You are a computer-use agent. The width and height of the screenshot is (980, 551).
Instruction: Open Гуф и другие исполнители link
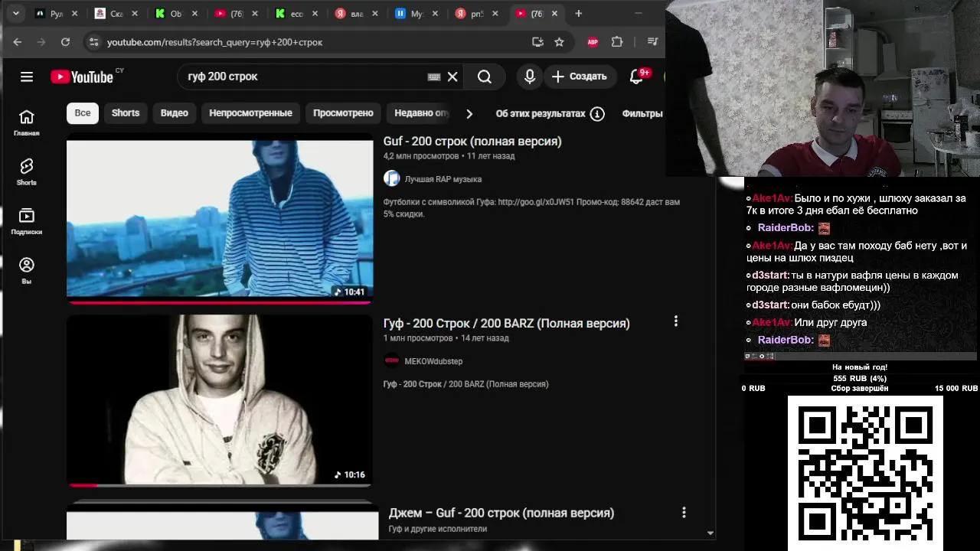pyautogui.click(x=438, y=529)
